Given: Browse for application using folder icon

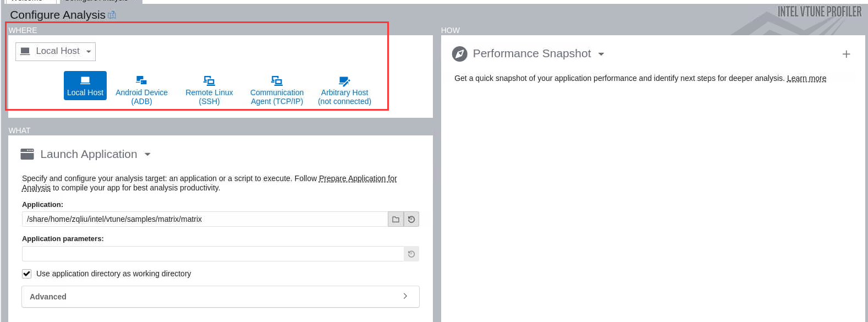Looking at the screenshot, I should click(395, 219).
